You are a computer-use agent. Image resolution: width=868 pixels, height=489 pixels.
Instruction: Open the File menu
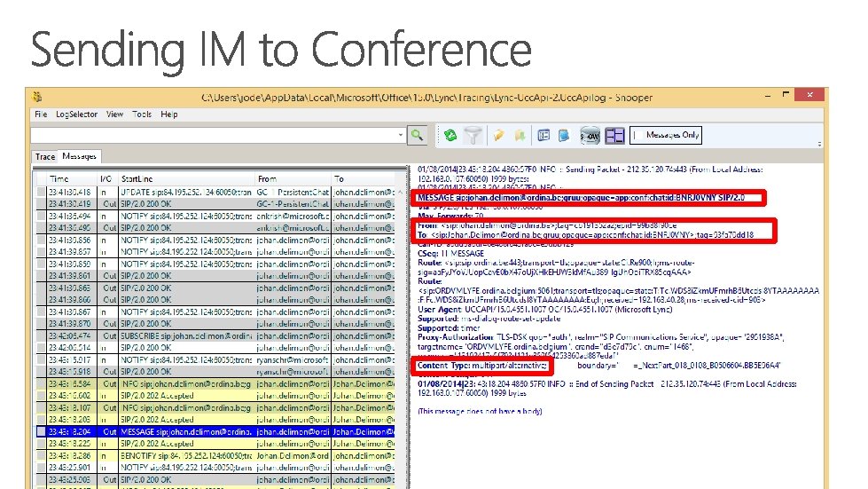tap(41, 114)
